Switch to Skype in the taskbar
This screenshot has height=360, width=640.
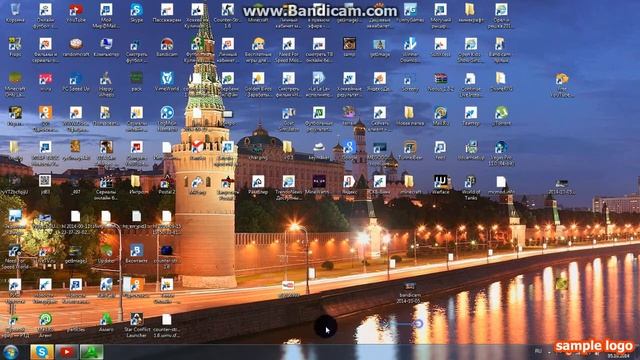[x=42, y=352]
